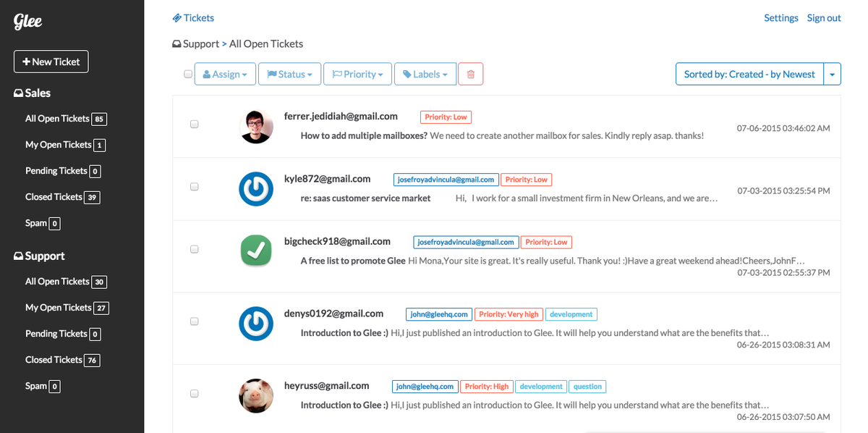
Task: Select the heyruss ticket checkbox
Action: click(195, 393)
